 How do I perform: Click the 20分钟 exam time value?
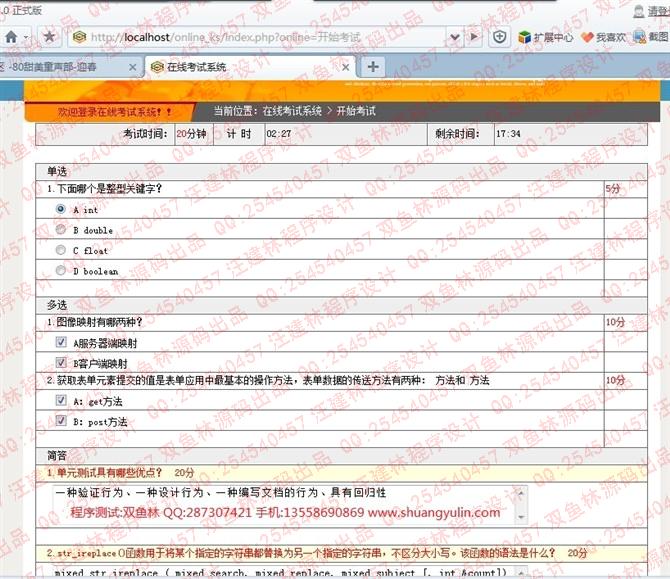[191, 134]
